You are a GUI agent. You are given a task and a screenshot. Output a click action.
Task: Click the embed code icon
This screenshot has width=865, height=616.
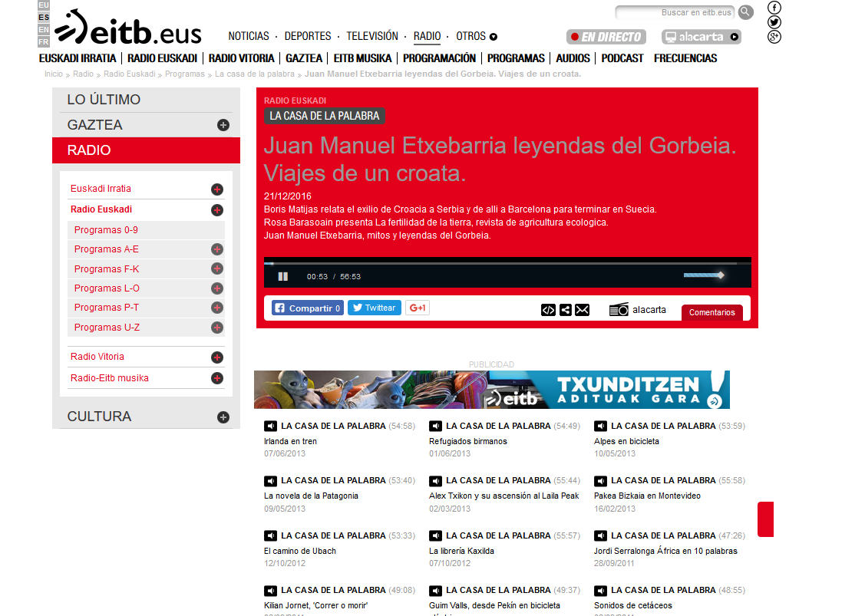point(548,310)
